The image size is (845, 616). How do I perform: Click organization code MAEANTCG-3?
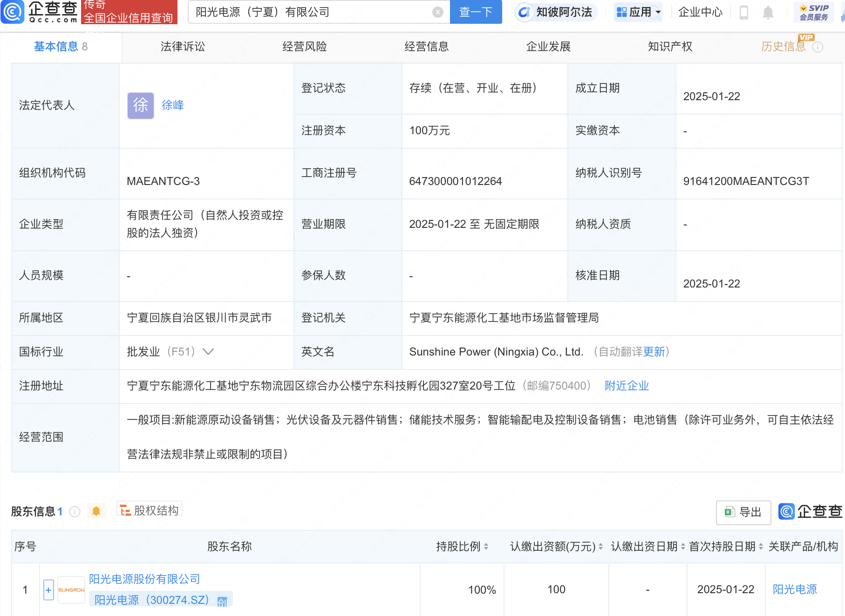163,181
